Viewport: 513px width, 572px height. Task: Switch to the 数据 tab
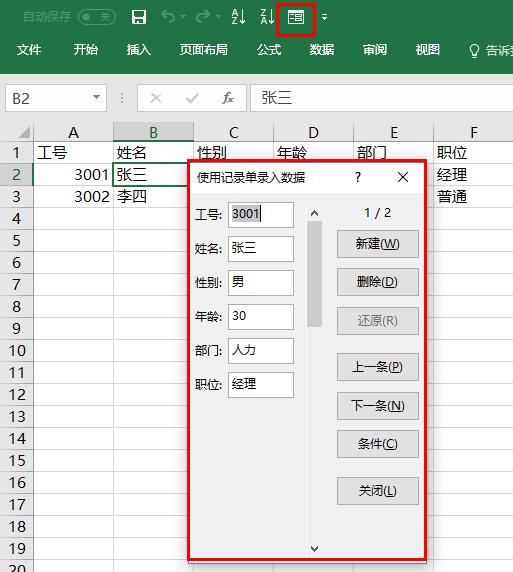pyautogui.click(x=322, y=50)
